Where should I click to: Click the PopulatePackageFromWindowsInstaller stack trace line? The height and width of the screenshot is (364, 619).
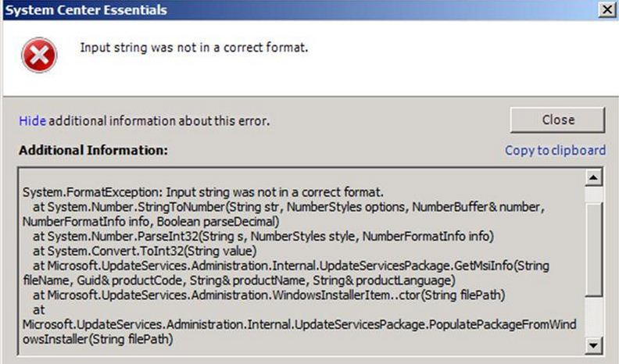click(281, 324)
